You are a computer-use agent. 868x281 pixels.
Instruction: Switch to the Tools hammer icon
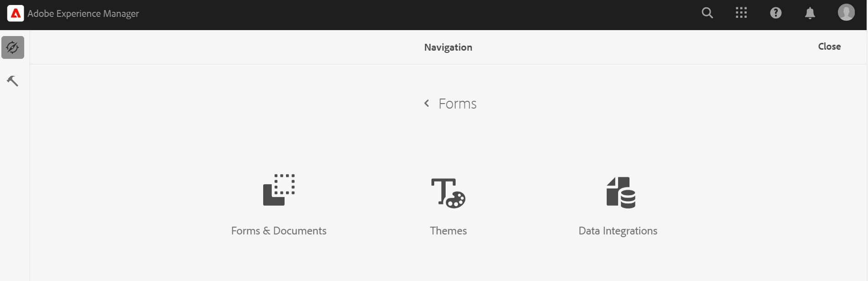13,81
